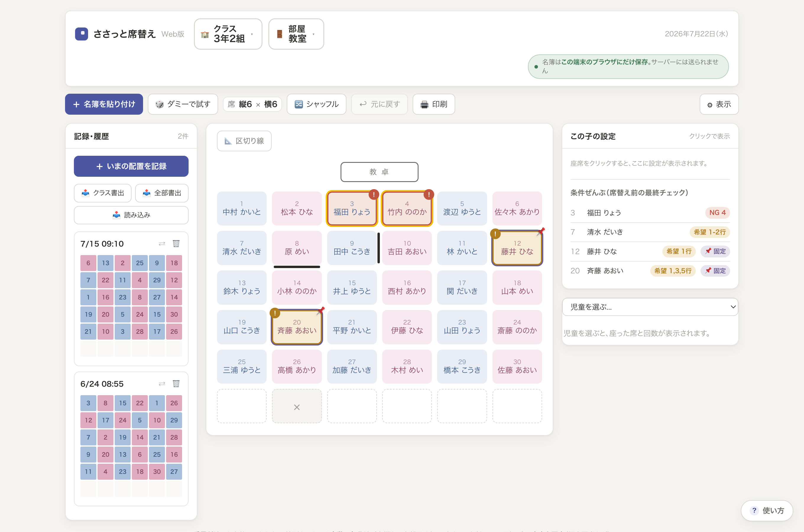Viewport: 804px width, 532px height.
Task: Click the 縦6 × 横6 seat size field
Action: pos(252,104)
